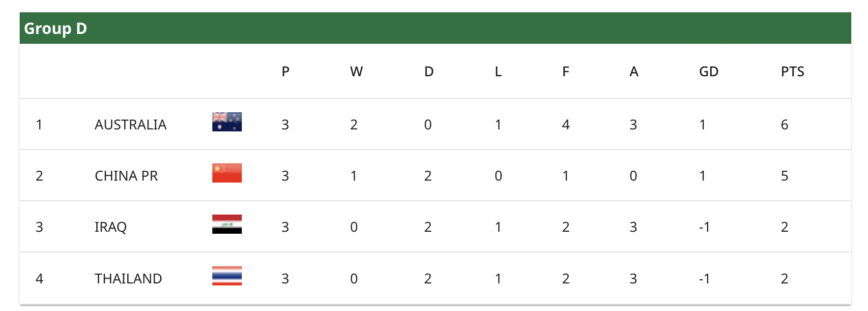Click the A column header
The image size is (868, 311).
634,72
